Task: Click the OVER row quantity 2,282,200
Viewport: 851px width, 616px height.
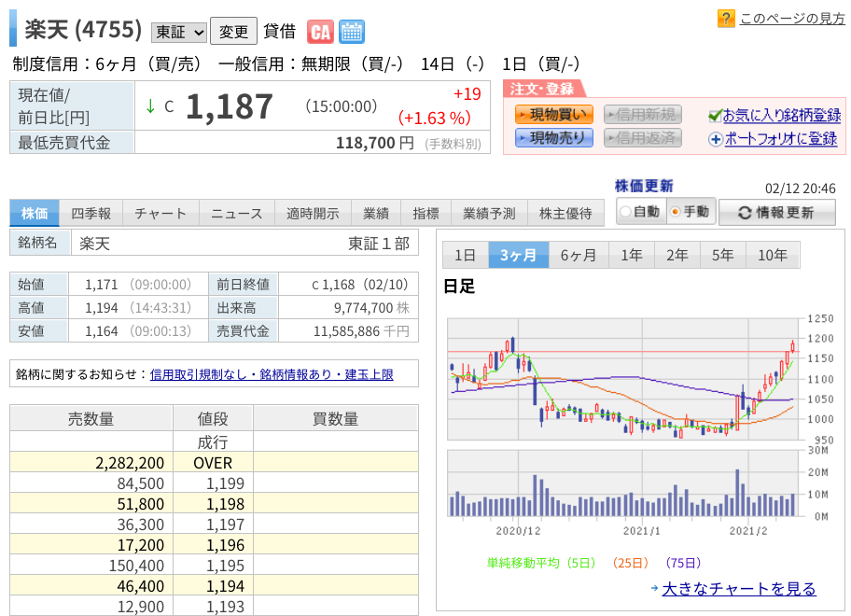Action: (130, 463)
